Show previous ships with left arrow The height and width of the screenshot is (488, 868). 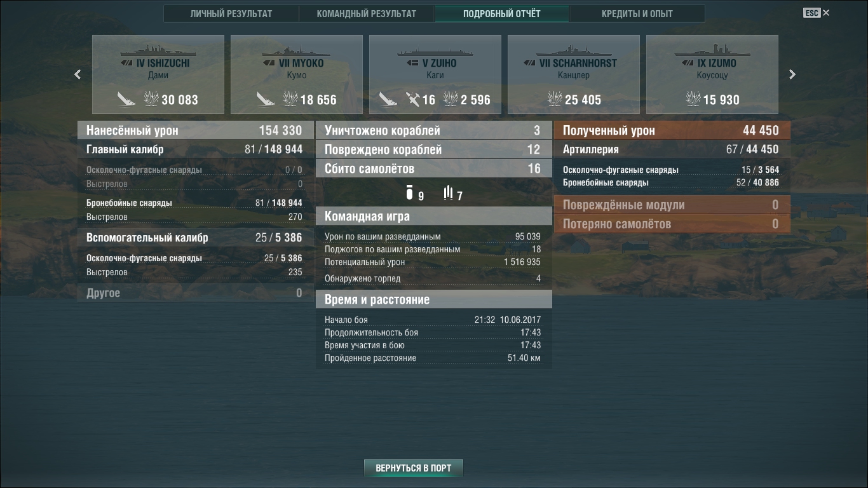click(78, 74)
